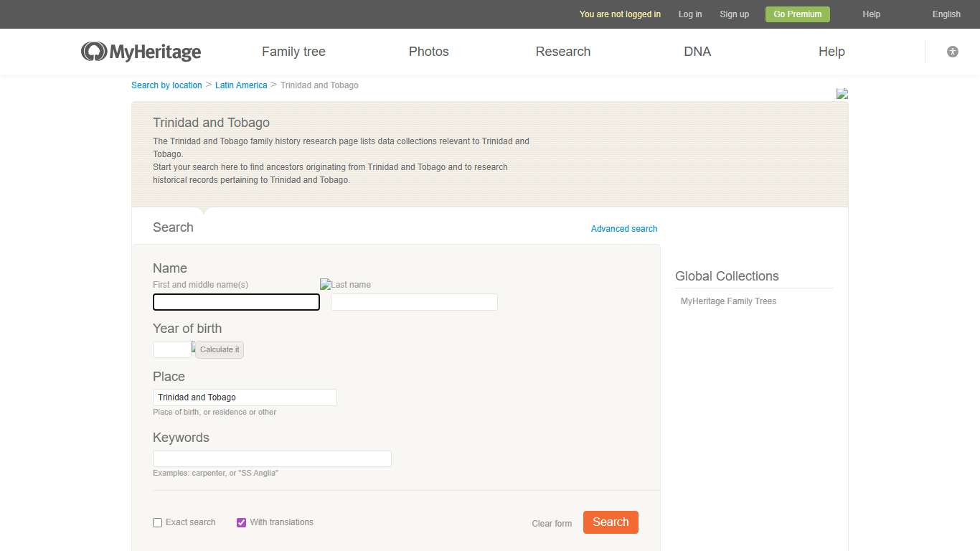980x551 pixels.
Task: Click Clear form
Action: [x=551, y=523]
